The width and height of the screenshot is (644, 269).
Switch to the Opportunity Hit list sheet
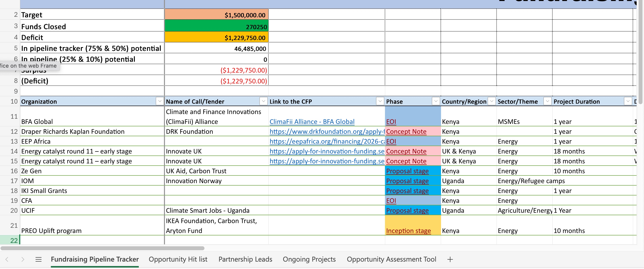[178, 260]
